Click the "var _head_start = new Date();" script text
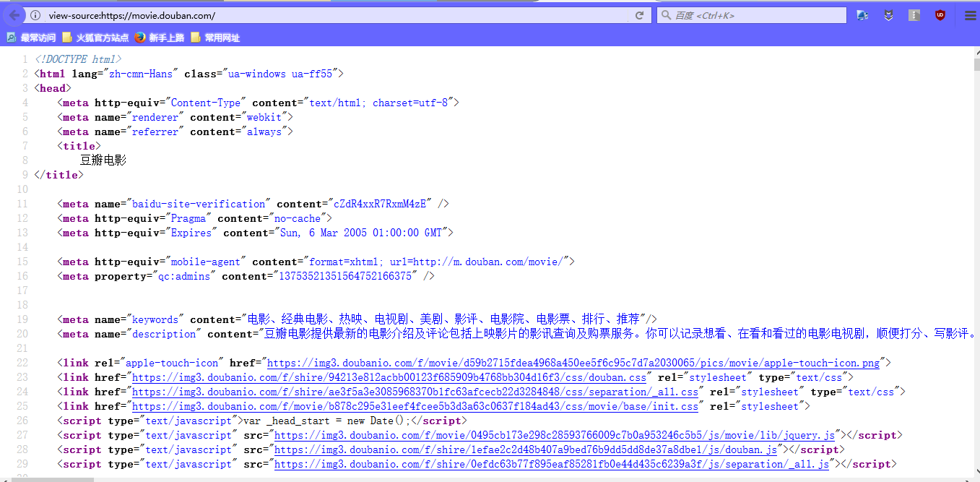The image size is (980, 482). point(326,421)
